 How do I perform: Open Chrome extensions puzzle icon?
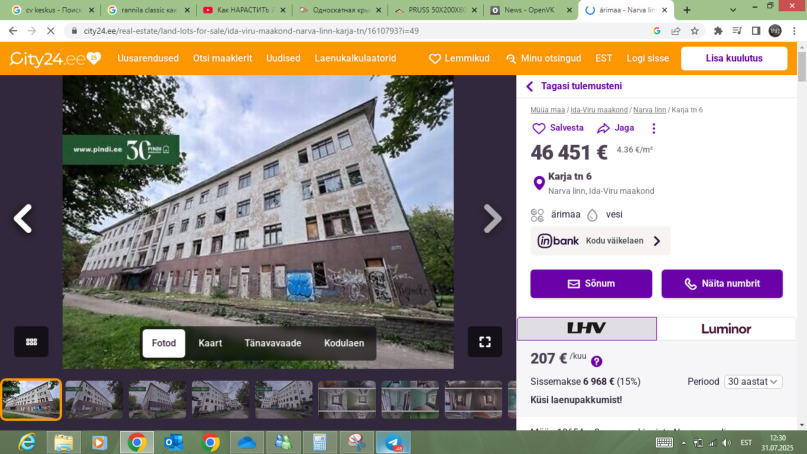coord(718,31)
